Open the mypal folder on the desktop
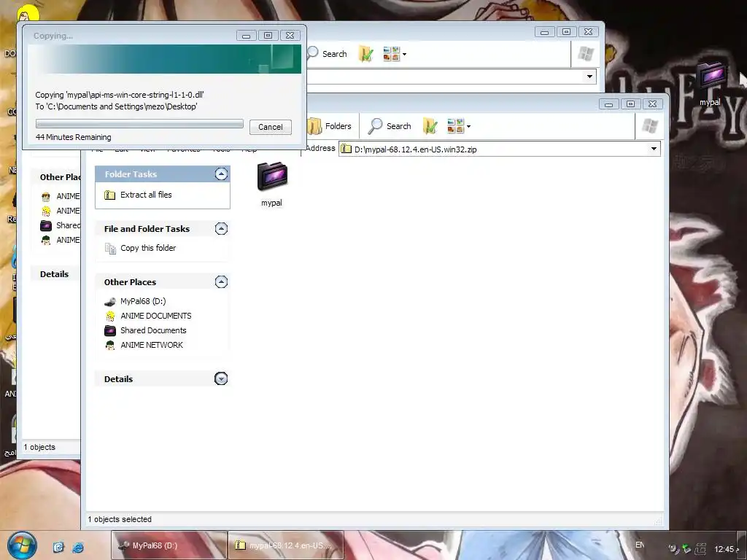Image resolution: width=747 pixels, height=560 pixels. [x=711, y=83]
